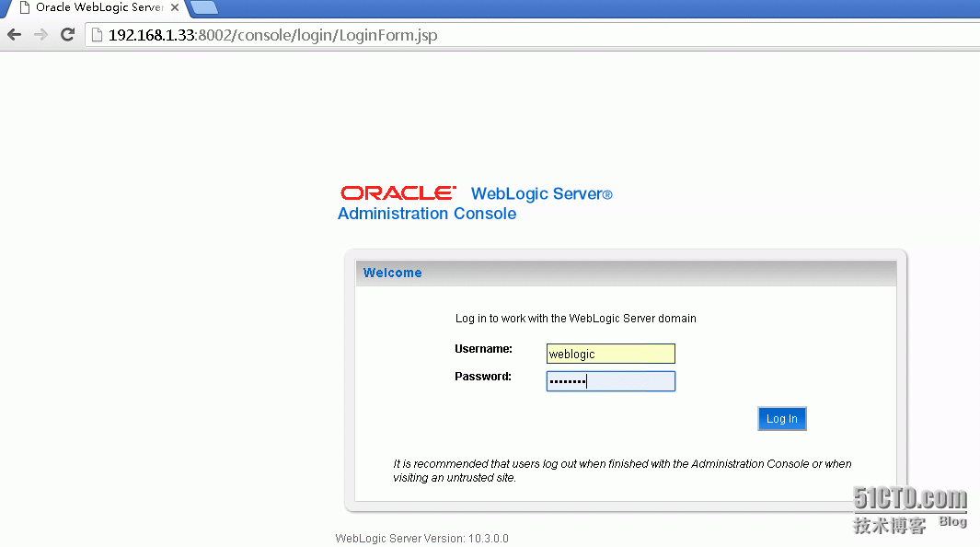Viewport: 980px width, 547px height.
Task: Click the WebLogic Server Version: 10.3.0.0 text
Action: click(421, 538)
